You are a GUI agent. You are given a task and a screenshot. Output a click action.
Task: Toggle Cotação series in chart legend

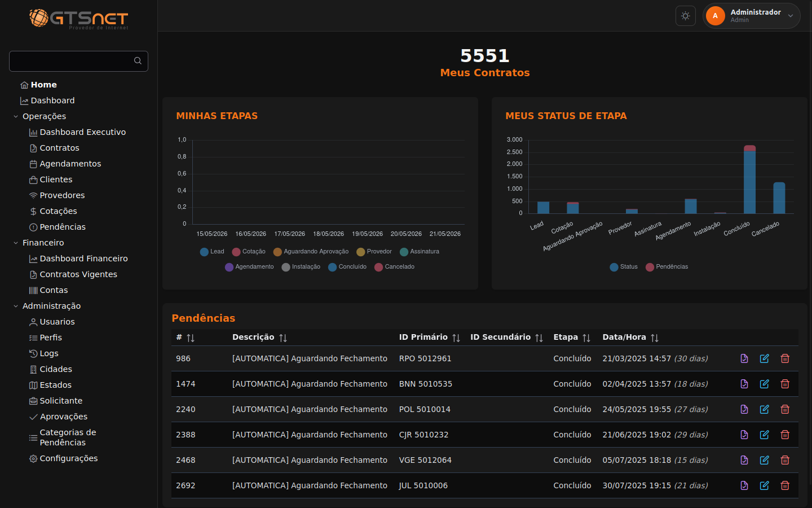point(249,252)
